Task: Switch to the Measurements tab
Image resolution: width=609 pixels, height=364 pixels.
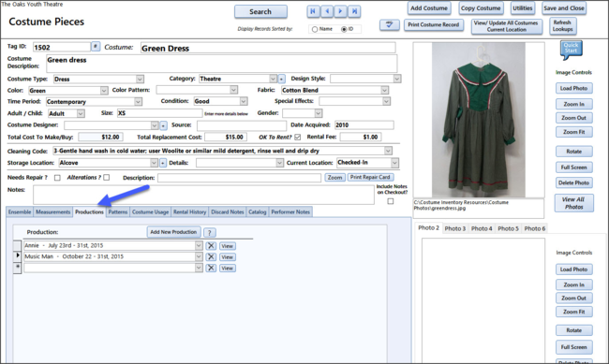Action: tap(52, 211)
